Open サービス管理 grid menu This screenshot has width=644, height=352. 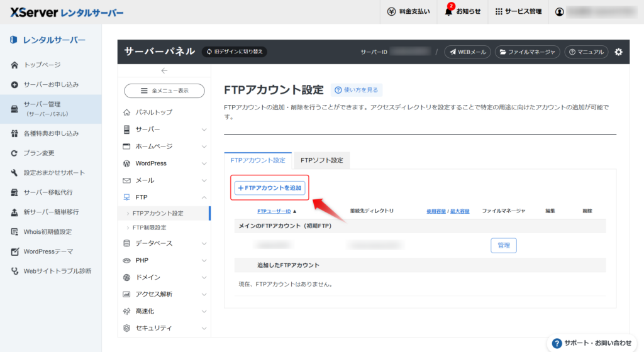point(518,11)
